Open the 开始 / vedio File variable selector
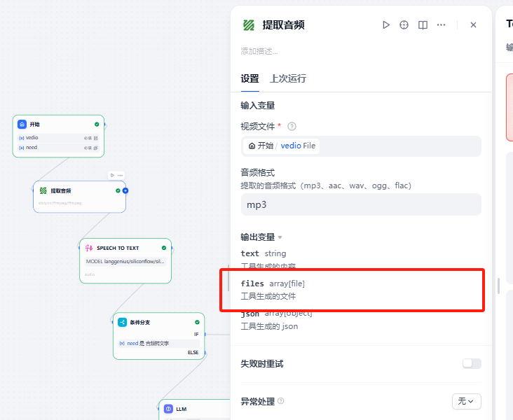513x420 pixels. (361, 146)
